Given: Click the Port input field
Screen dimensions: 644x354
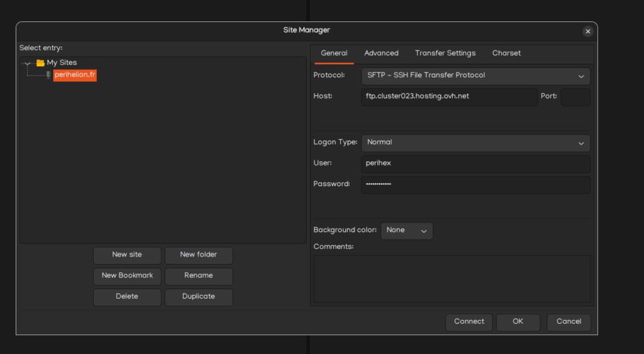Looking at the screenshot, I should pos(575,97).
